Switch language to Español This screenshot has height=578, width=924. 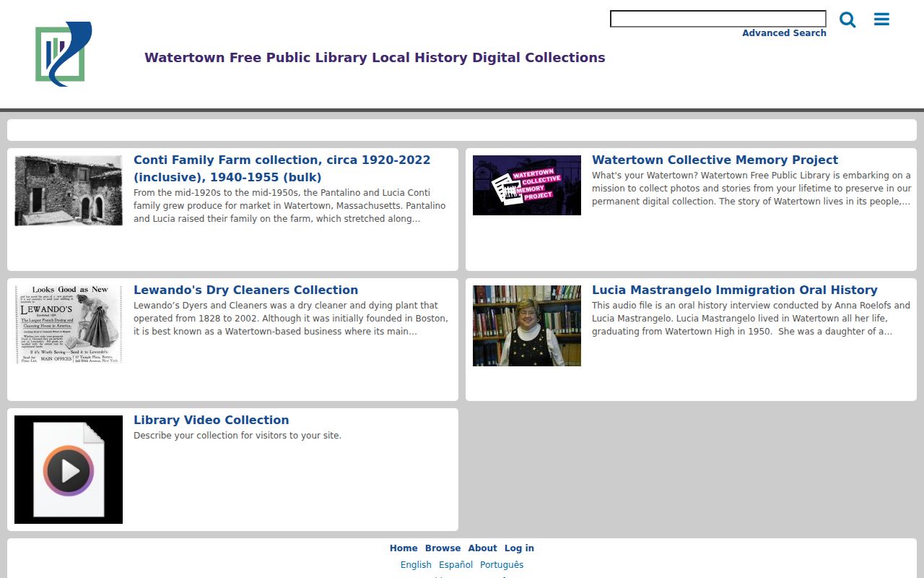[456, 565]
